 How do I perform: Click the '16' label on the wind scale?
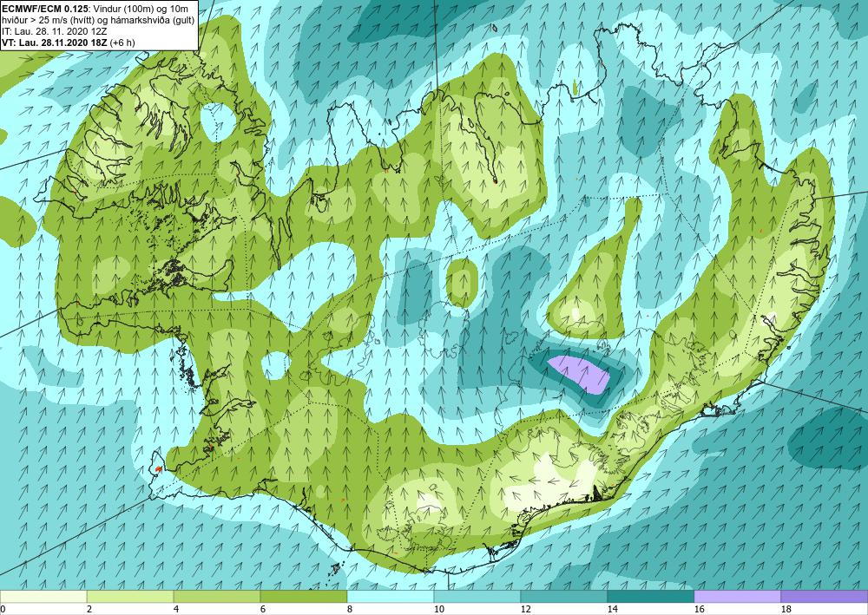click(x=700, y=609)
